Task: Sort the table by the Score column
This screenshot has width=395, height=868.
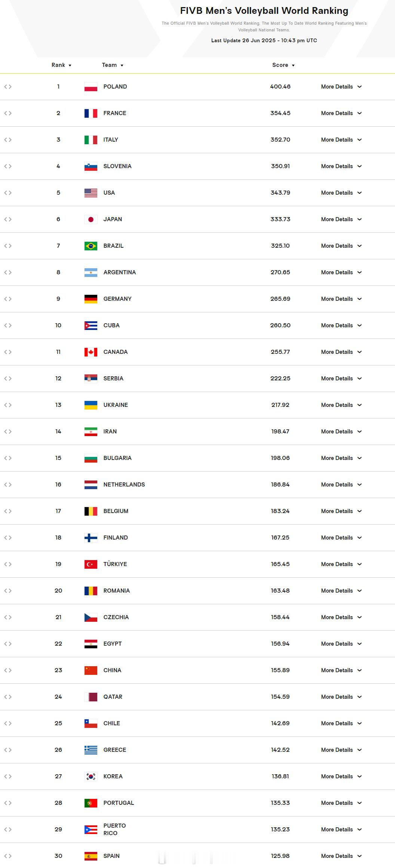Action: point(284,65)
